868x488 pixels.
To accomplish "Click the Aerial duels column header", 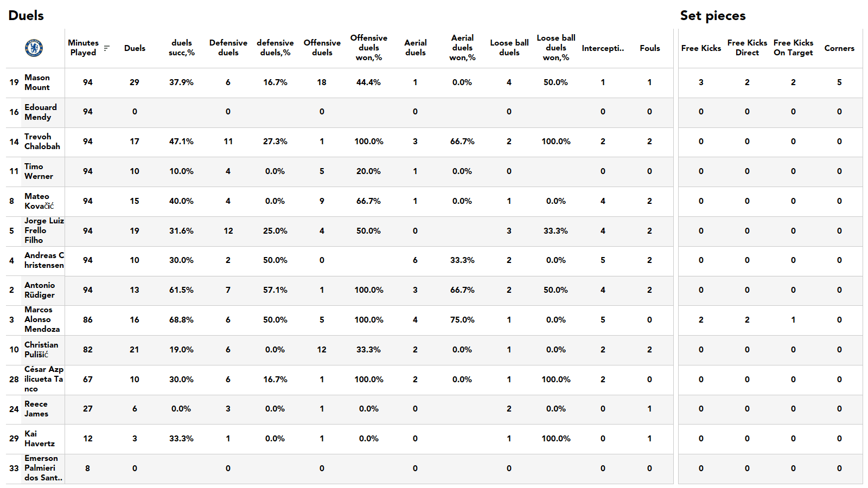I will [x=416, y=48].
